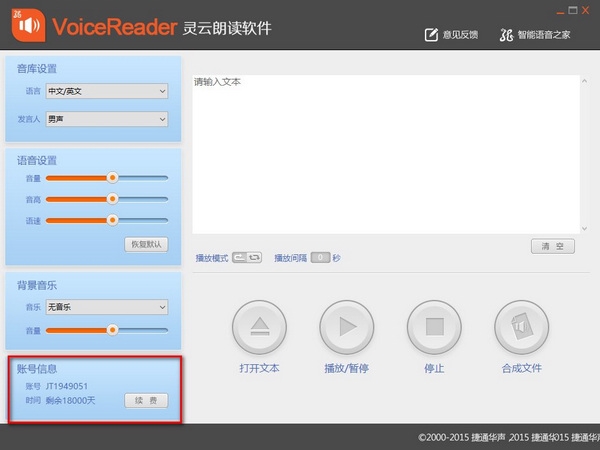Click the 停止 label text
This screenshot has width=600, height=450.
[x=434, y=368]
